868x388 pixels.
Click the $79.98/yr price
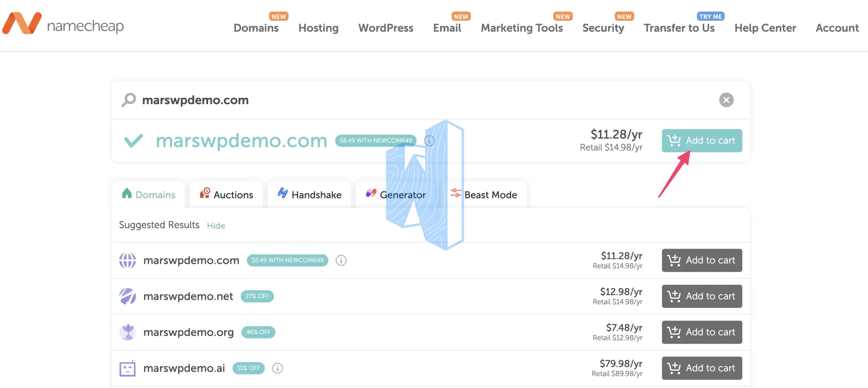621,364
